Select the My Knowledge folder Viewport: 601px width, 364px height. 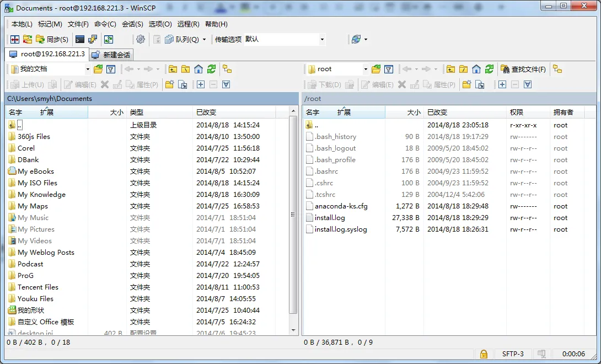point(41,195)
